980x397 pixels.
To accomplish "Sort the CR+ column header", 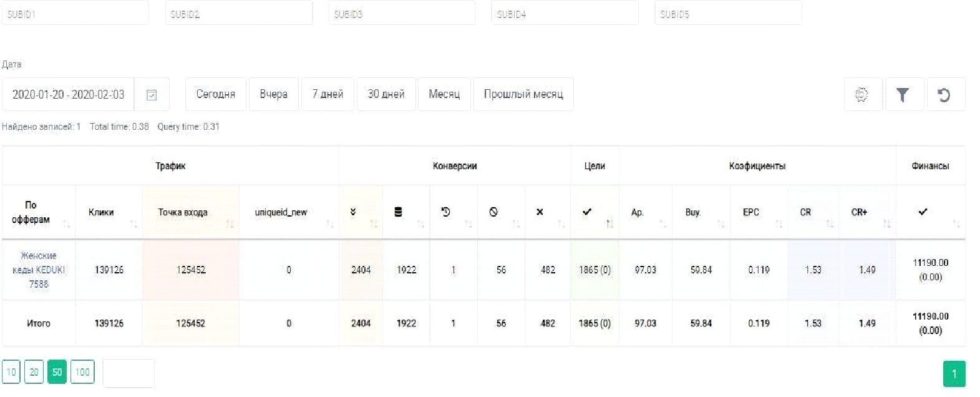I will click(x=866, y=212).
